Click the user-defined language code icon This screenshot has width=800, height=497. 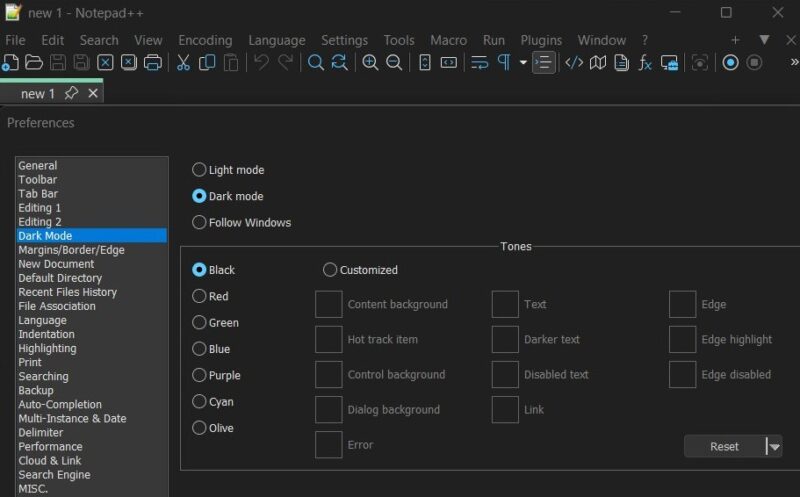tap(574, 63)
